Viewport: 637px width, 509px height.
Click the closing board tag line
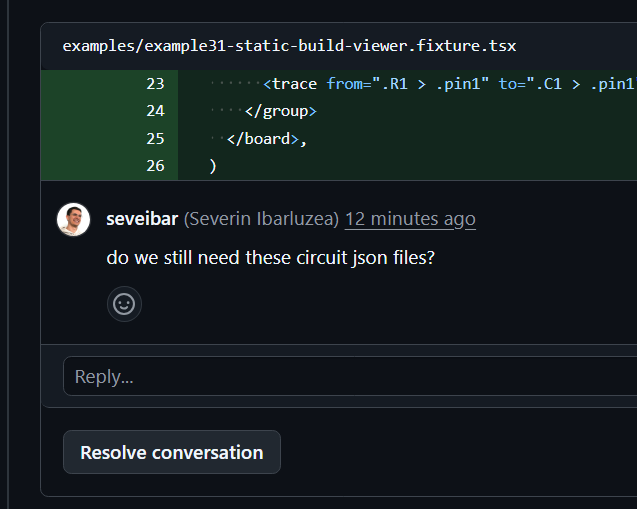[x=266, y=138]
